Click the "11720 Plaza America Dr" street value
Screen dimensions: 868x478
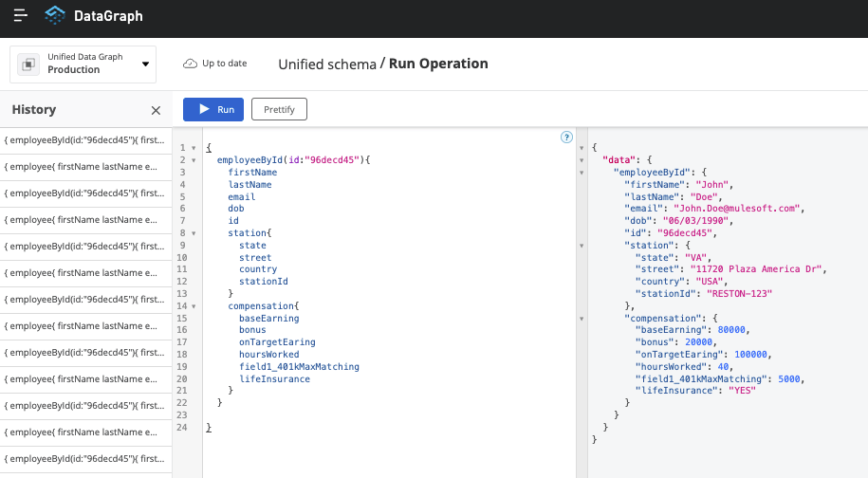point(756,269)
